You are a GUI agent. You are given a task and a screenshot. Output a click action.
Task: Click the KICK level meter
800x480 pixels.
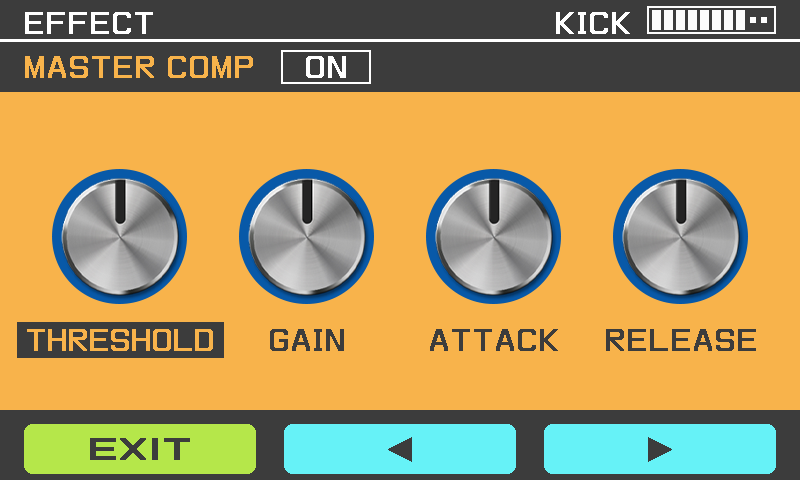(711, 20)
